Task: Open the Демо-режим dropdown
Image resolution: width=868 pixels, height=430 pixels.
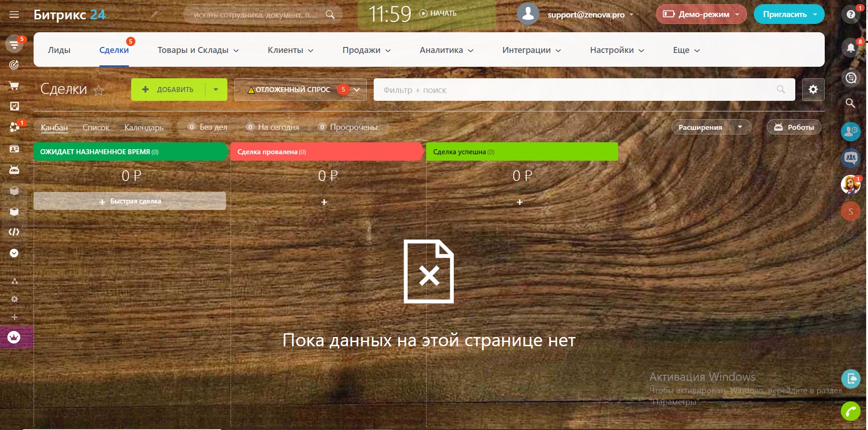Action: click(701, 14)
